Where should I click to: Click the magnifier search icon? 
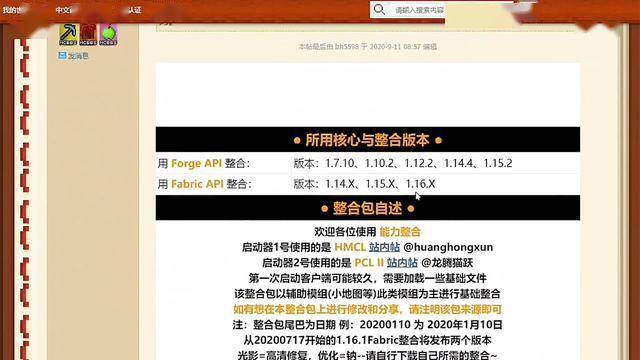[379, 9]
